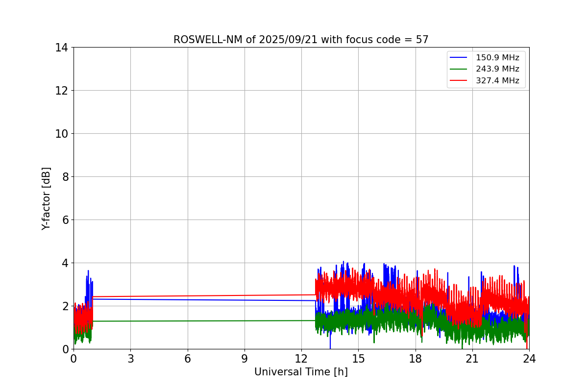Viewport: 588px width, 392px height.
Task: Click the x-axis tick label 21
Action: click(472, 359)
